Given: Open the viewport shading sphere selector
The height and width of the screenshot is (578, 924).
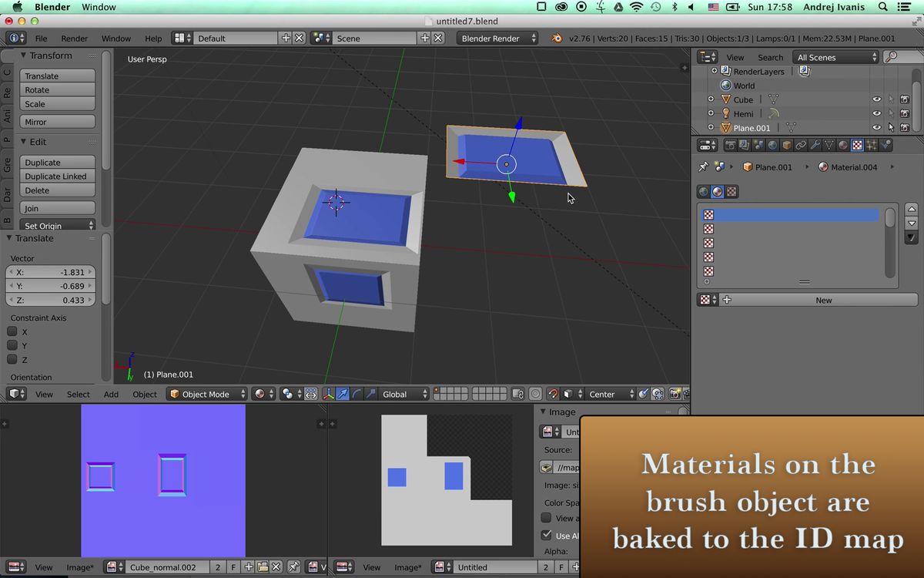Looking at the screenshot, I should tap(264, 394).
